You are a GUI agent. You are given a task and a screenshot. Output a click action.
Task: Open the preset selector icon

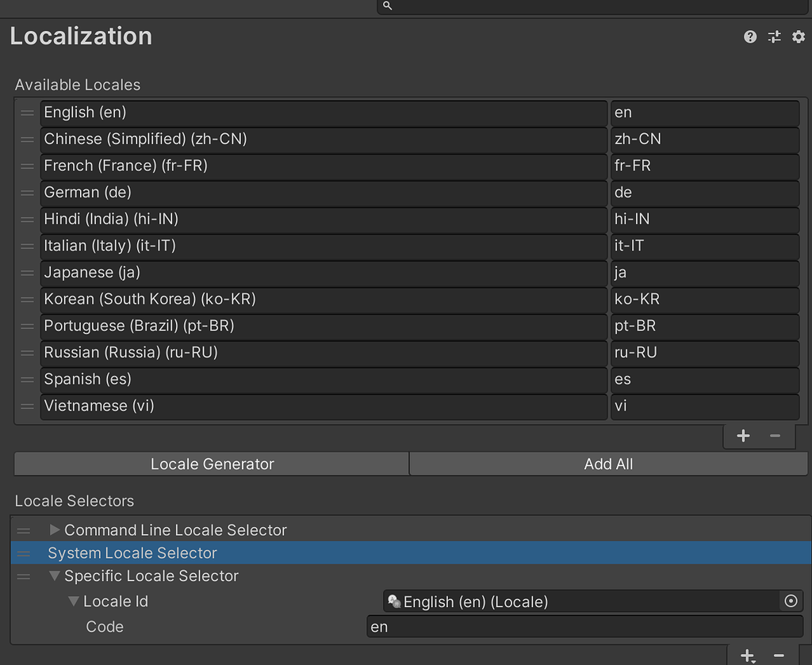[774, 36]
